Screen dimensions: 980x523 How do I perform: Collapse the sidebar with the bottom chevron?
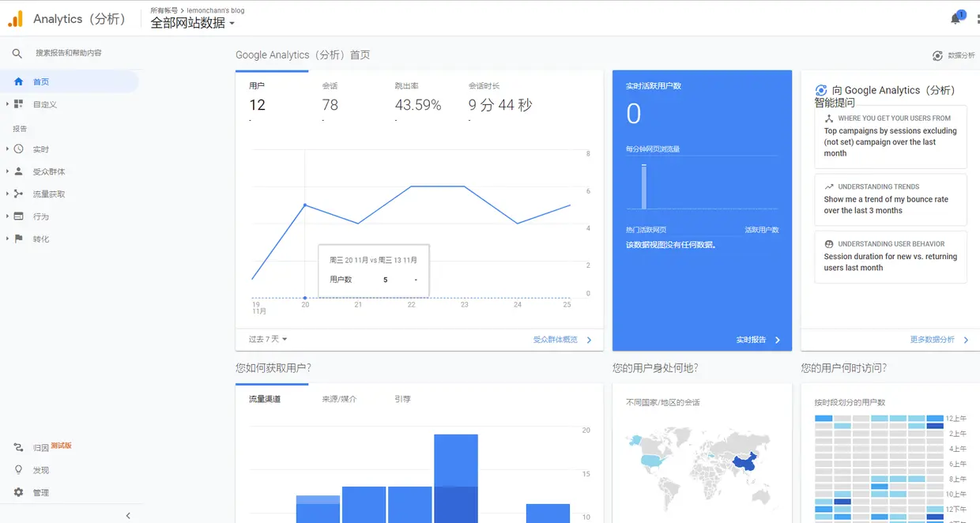pyautogui.click(x=128, y=514)
